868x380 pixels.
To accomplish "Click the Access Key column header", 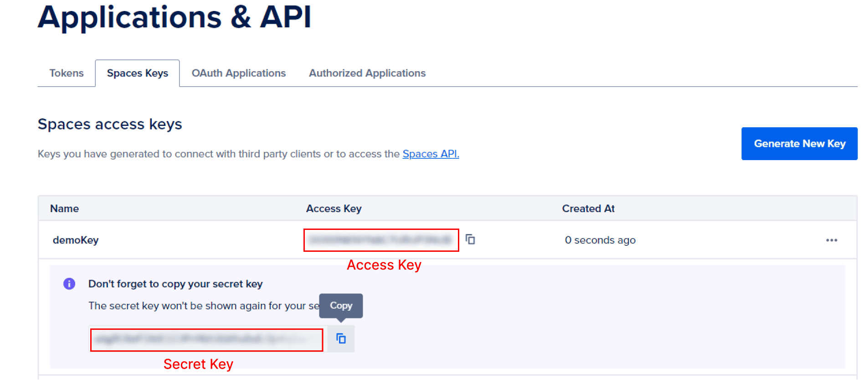I will (334, 208).
